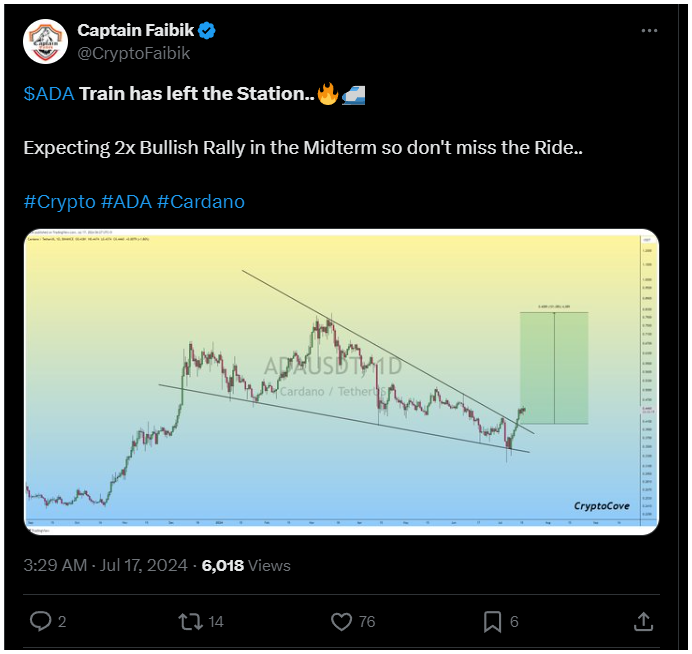Click the blue verified badge
Screen dimensions: 692x654
pos(209,31)
